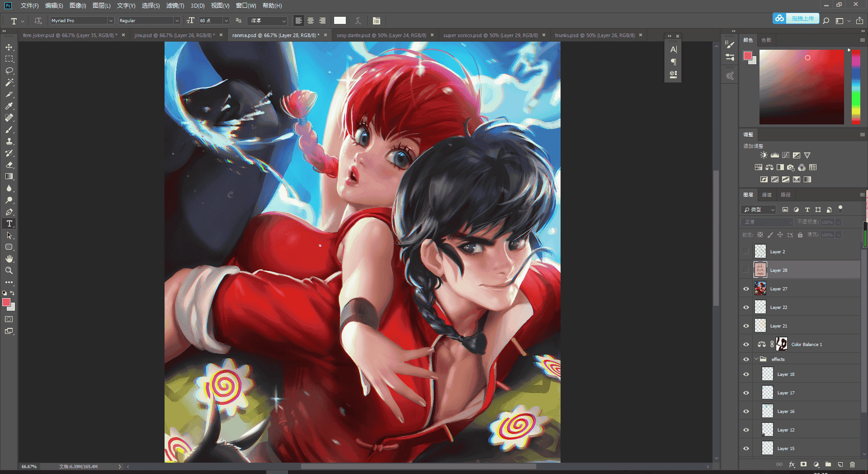Viewport: 868px width, 474px height.
Task: Click the text color swatch in options bar
Action: [340, 21]
